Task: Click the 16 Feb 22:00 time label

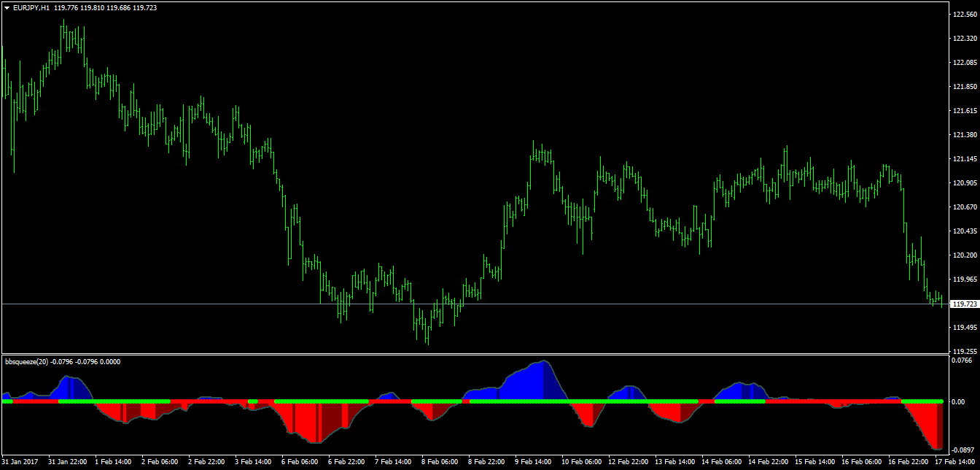Action: point(909,463)
